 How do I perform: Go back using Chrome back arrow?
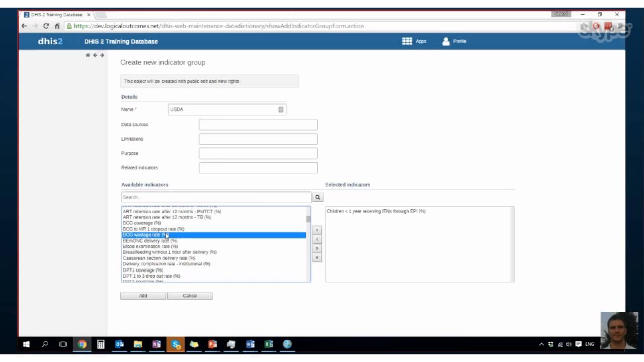pyautogui.click(x=24, y=26)
